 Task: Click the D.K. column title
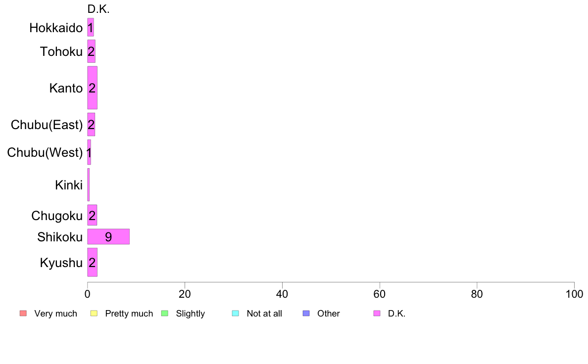pyautogui.click(x=98, y=9)
